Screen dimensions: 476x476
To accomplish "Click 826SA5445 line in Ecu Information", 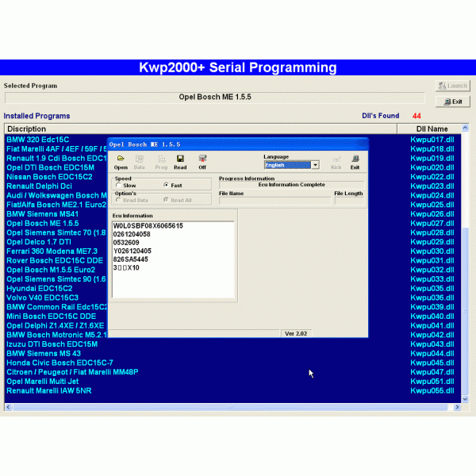I will [x=131, y=259].
